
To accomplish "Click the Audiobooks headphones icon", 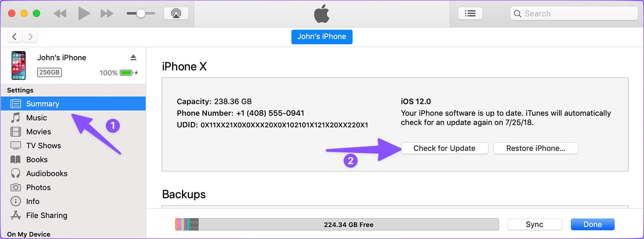I will [x=16, y=173].
